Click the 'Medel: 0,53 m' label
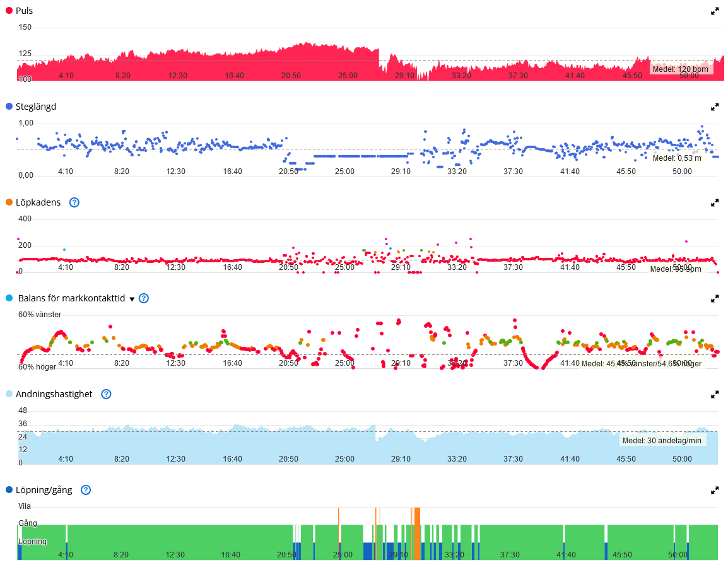The width and height of the screenshot is (728, 570). tap(677, 158)
